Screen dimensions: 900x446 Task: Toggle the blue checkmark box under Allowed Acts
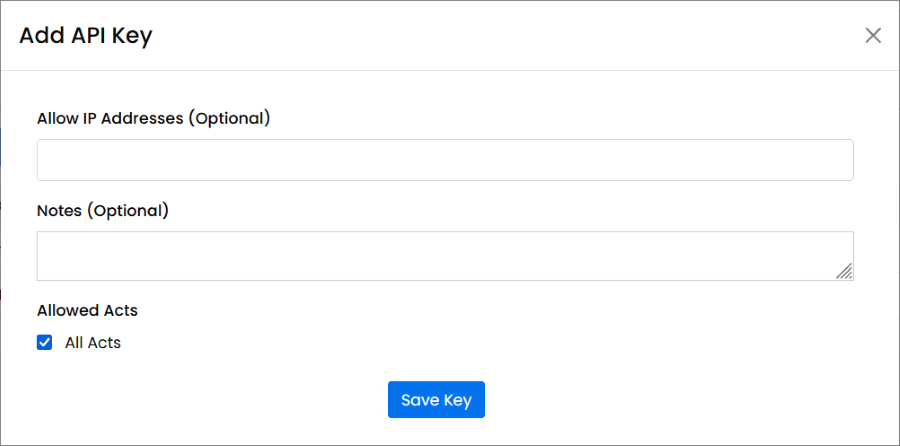(45, 343)
